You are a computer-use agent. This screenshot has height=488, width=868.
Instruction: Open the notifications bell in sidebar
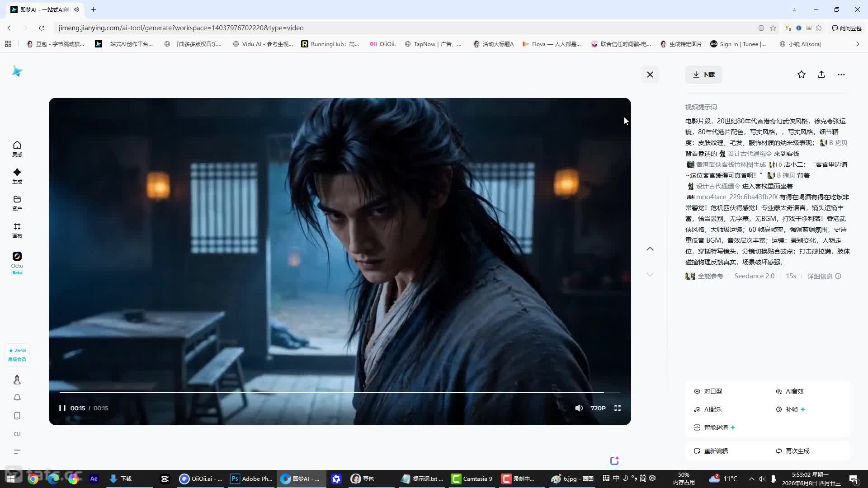17,398
